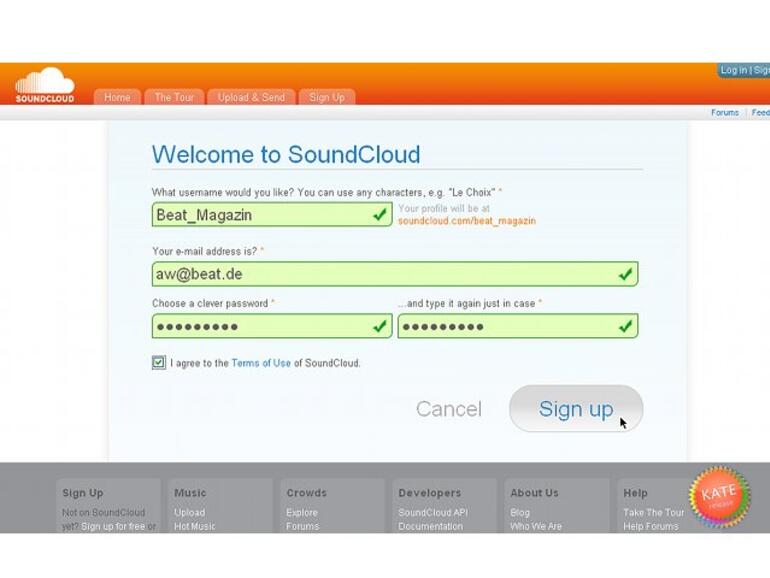Open the Terms of Use link
Image resolution: width=770 pixels, height=578 pixels.
coord(261,363)
